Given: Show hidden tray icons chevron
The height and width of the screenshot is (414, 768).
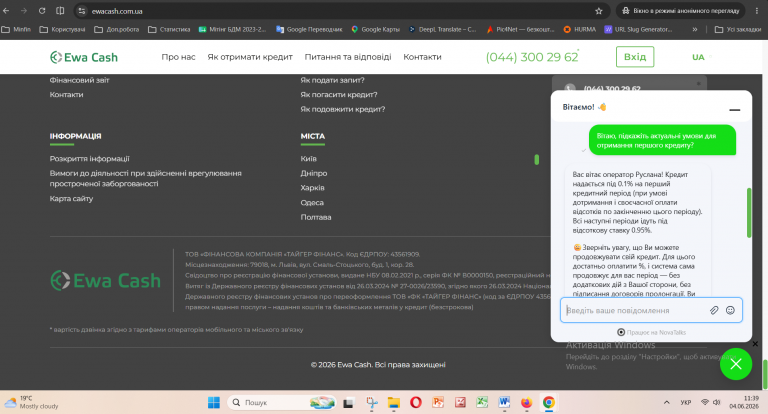Looking at the screenshot, I should point(666,402).
